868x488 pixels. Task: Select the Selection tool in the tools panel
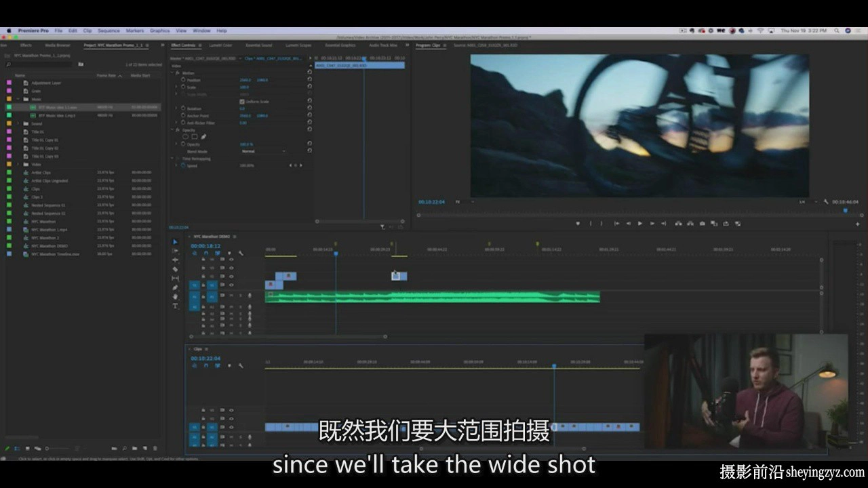(x=175, y=242)
